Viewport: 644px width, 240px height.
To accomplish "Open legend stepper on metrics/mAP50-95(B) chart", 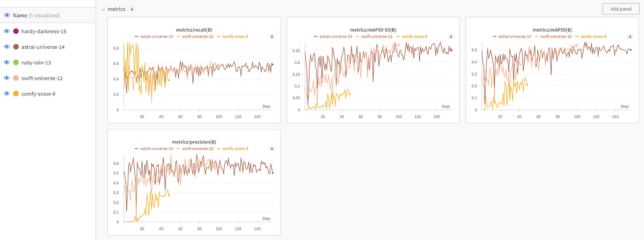I will 450,37.
